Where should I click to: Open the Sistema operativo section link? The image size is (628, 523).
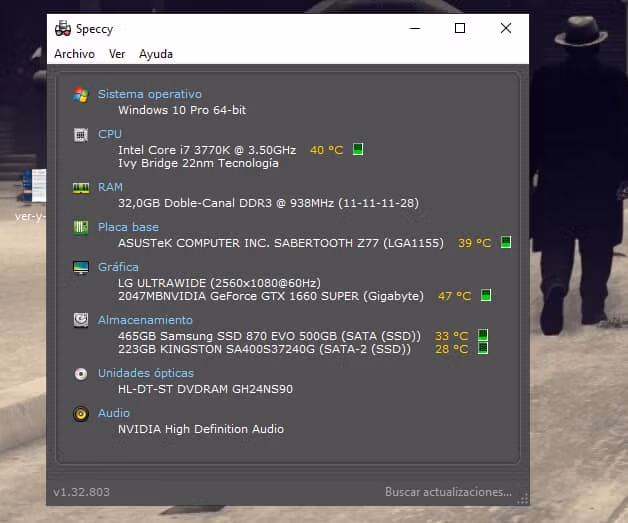[x=150, y=94]
